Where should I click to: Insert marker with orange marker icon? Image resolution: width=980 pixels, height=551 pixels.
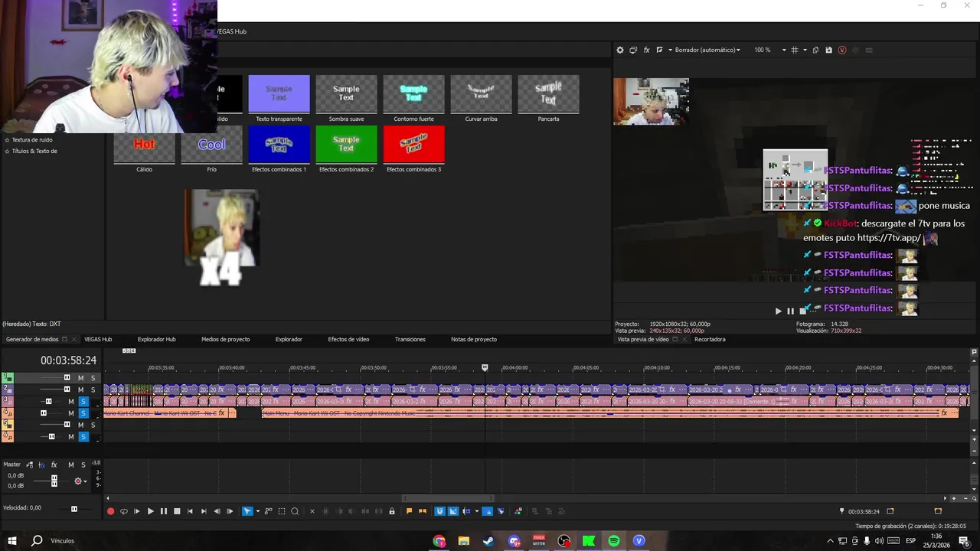coord(409,511)
